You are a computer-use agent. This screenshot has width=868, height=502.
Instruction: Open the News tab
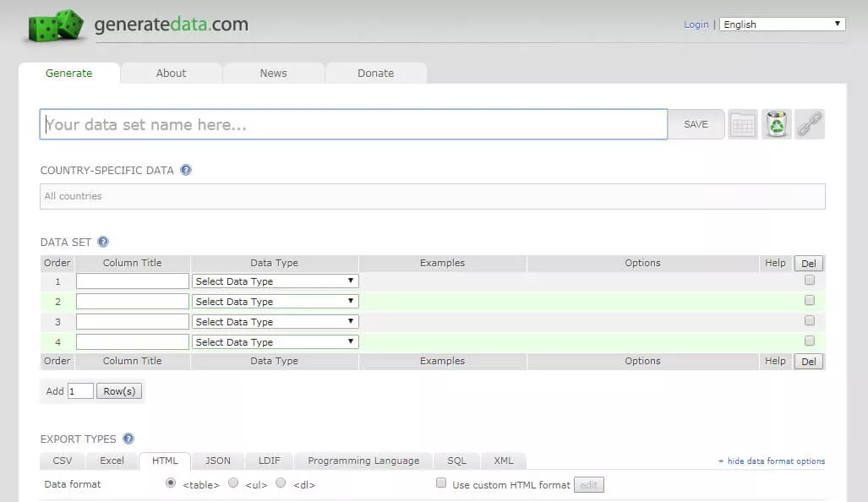point(274,73)
